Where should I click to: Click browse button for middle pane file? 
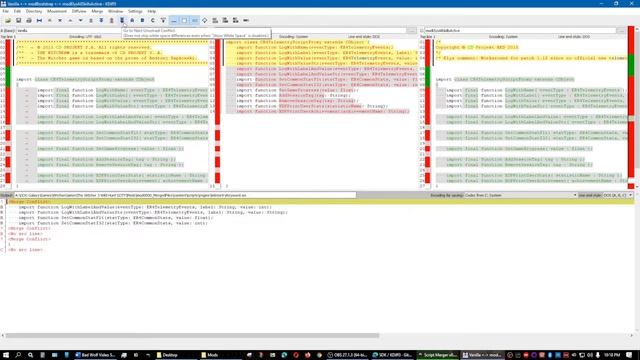click(411, 31)
